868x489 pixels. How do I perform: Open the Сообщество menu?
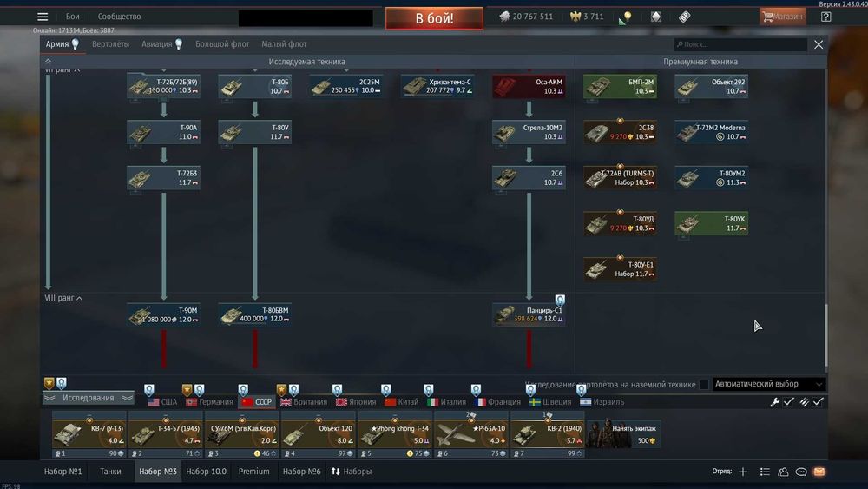[x=119, y=17]
